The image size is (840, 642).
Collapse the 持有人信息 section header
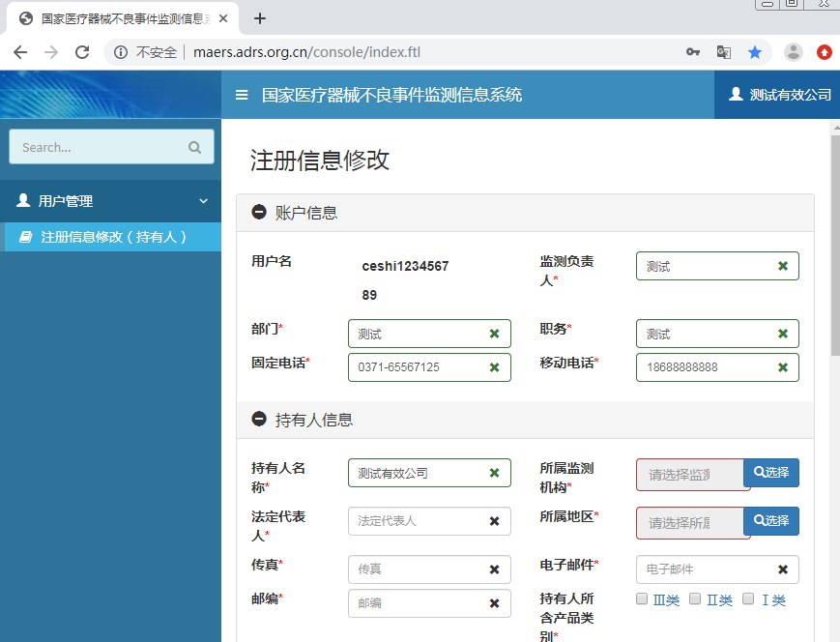pos(259,420)
